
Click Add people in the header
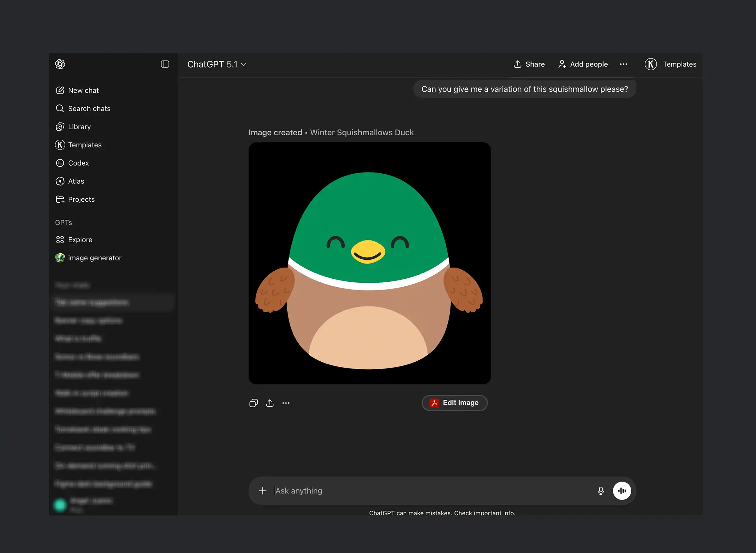coord(583,64)
